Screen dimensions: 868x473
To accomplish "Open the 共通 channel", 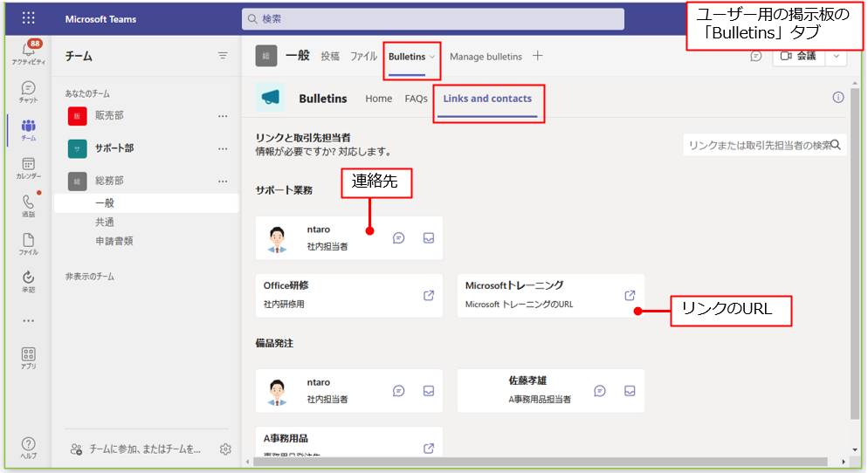I will click(105, 222).
